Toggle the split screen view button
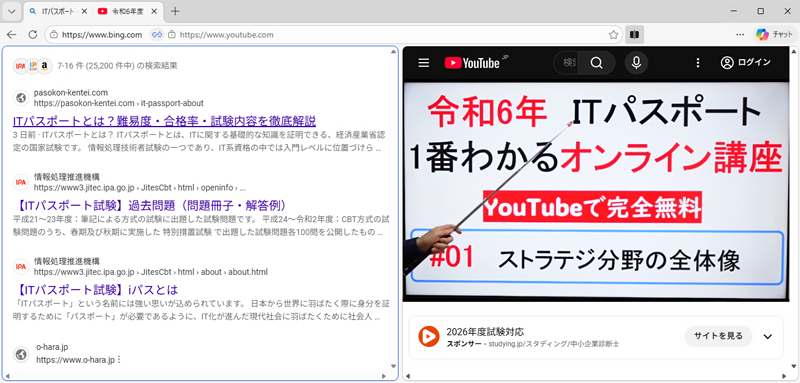800x383 pixels. [635, 35]
